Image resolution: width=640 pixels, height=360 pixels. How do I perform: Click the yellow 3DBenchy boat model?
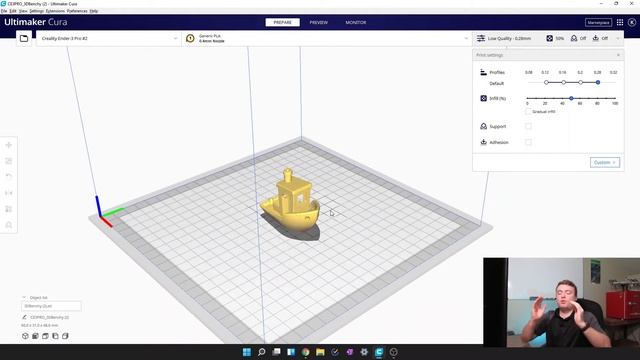291,201
